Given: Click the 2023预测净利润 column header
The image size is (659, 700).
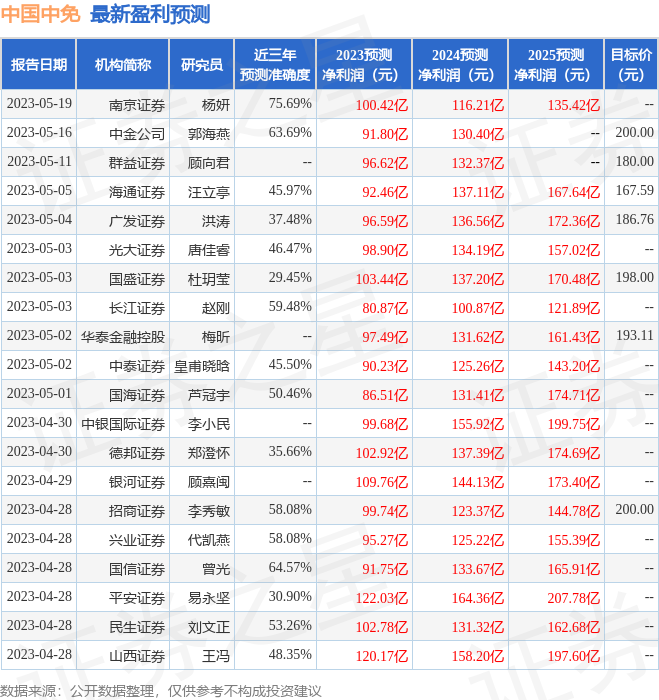Looking at the screenshot, I should click(x=364, y=65).
